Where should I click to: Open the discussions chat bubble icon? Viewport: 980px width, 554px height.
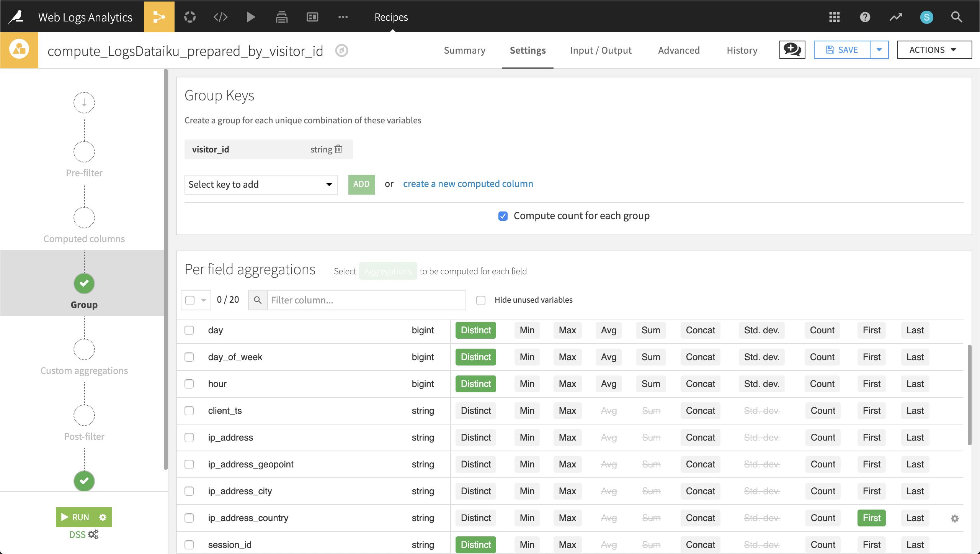792,50
